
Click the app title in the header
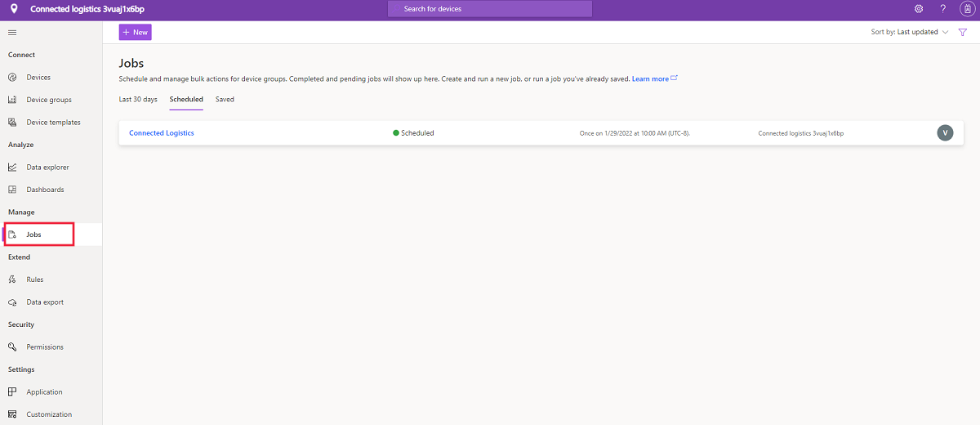point(87,9)
